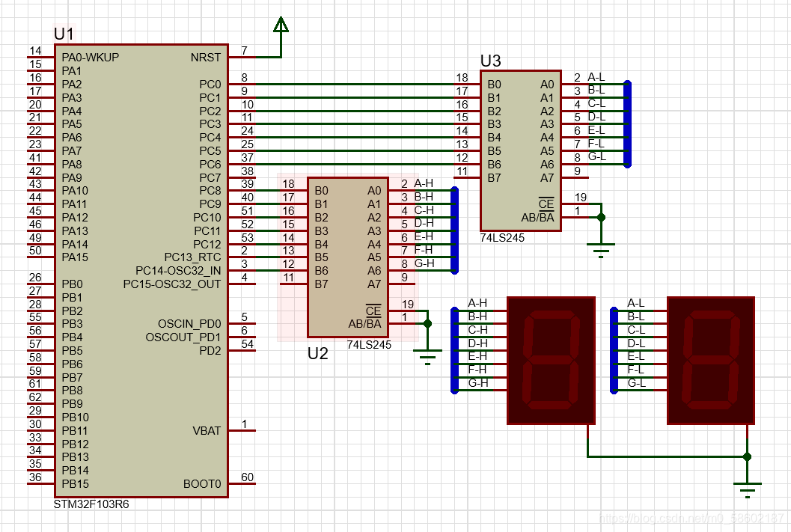Select the junction dot near U3 AB/BA pin
The width and height of the screenshot is (791, 532).
600,218
